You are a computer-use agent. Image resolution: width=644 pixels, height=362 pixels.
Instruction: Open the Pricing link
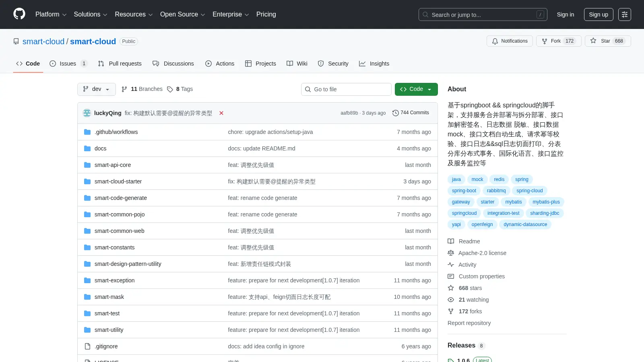pyautogui.click(x=266, y=14)
